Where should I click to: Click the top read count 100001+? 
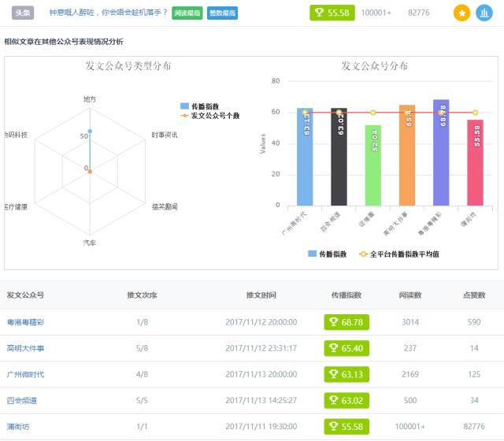pos(376,13)
